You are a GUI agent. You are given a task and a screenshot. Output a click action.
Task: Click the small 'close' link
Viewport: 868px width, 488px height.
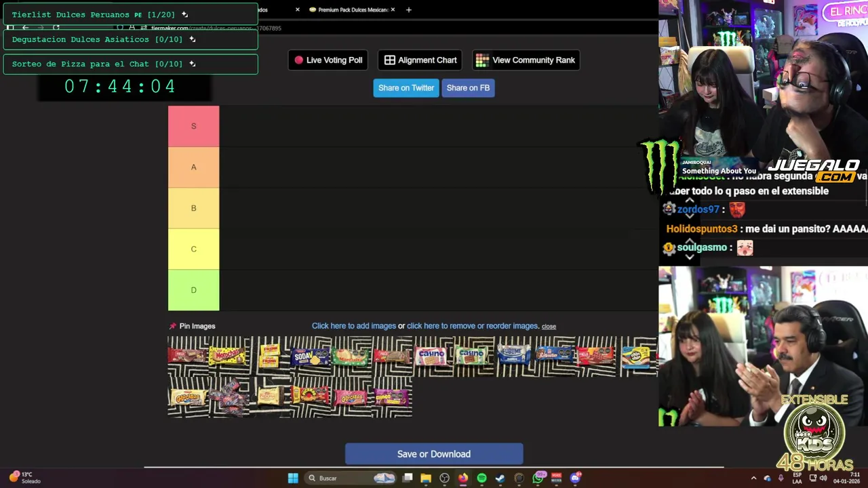click(x=549, y=327)
